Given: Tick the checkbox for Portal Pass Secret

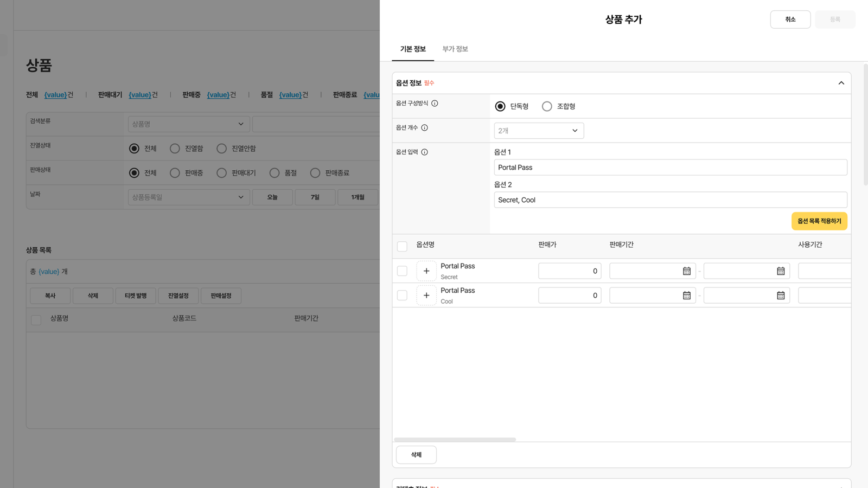Looking at the screenshot, I should 402,271.
